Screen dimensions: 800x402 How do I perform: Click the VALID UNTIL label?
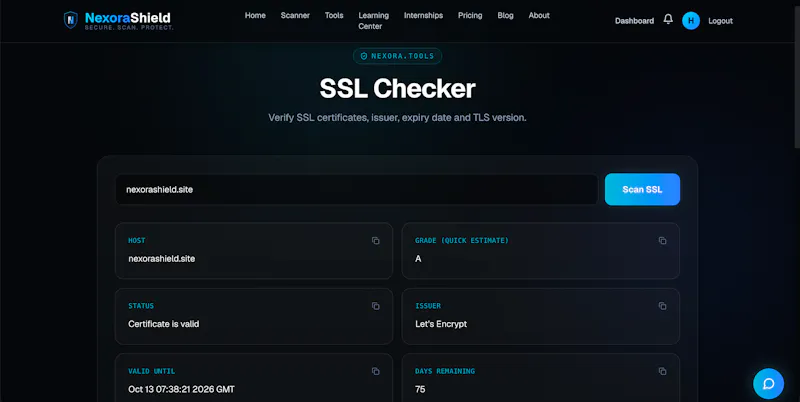point(152,371)
